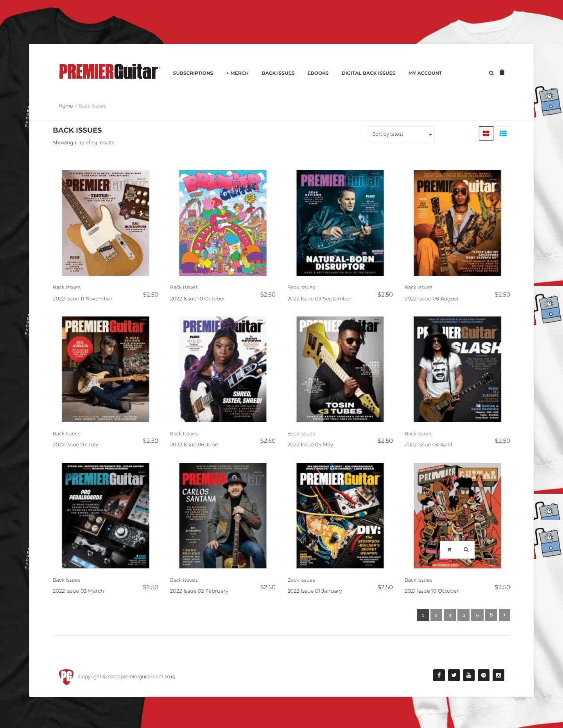Open the Digital Back Issues menu item
Viewport: 563px width, 728px height.
point(368,73)
